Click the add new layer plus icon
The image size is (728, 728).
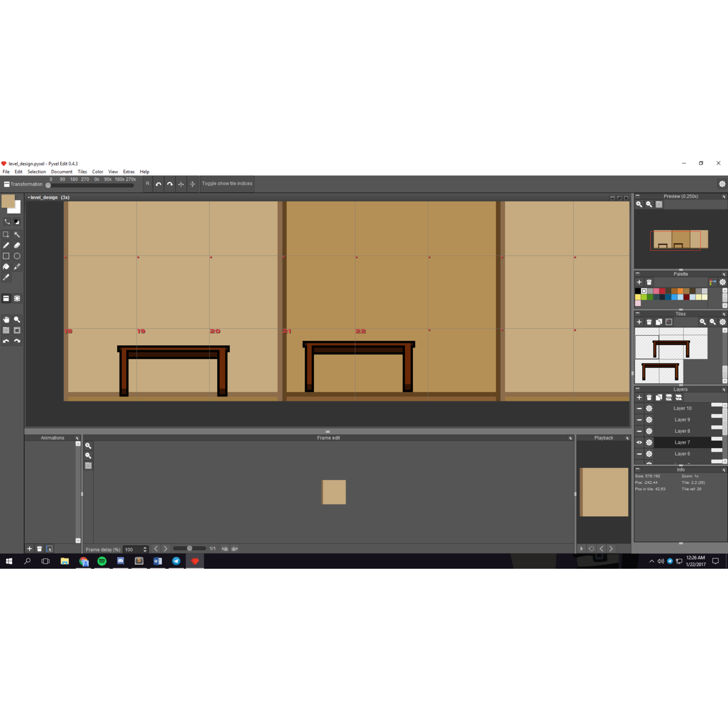[x=639, y=398]
